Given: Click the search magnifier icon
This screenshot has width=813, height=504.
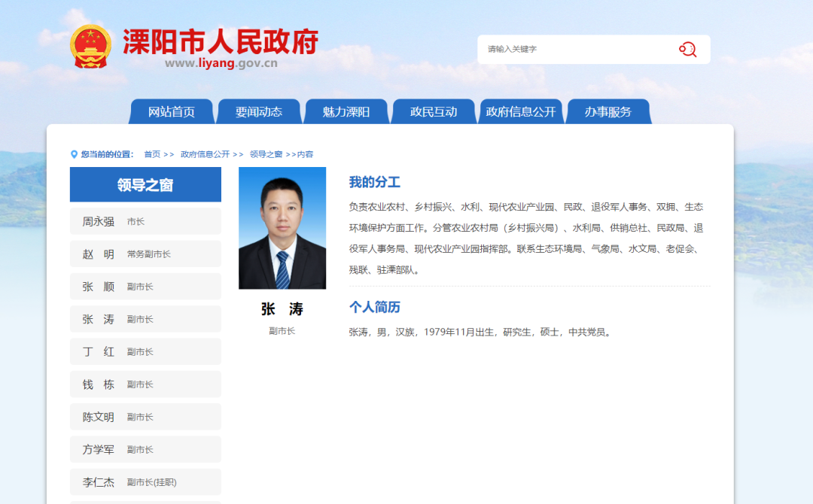Looking at the screenshot, I should [x=687, y=49].
